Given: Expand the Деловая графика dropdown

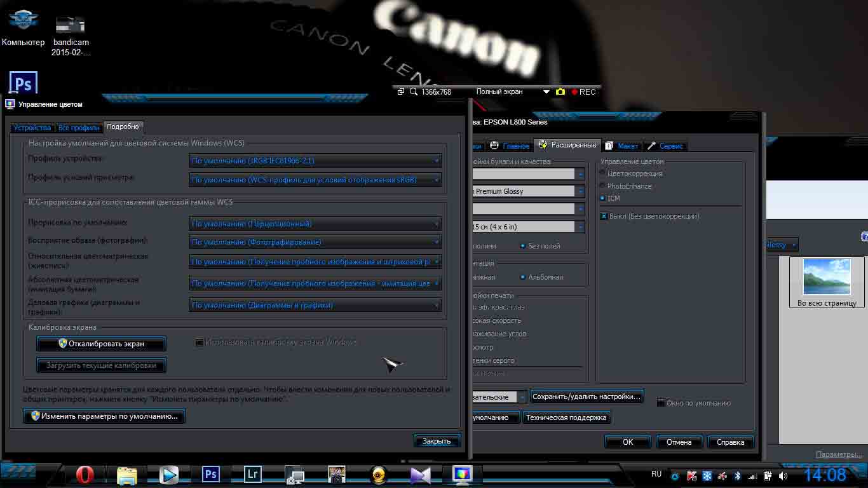Looking at the screenshot, I should [315, 305].
